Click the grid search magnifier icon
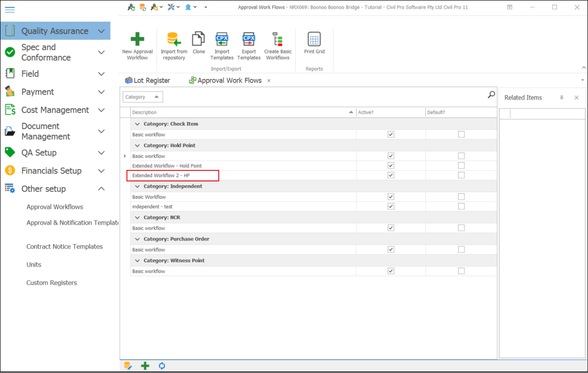 point(491,95)
